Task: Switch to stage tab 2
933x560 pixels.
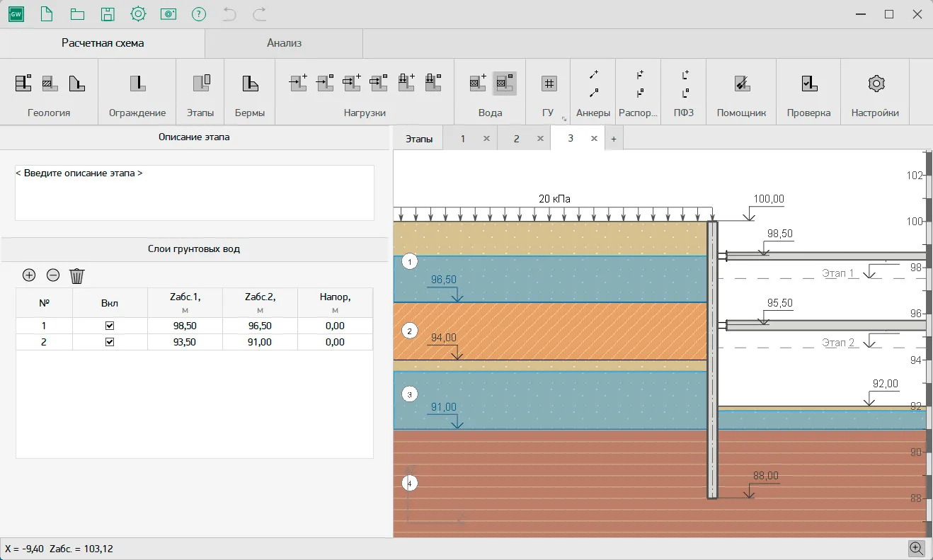Action: point(516,139)
